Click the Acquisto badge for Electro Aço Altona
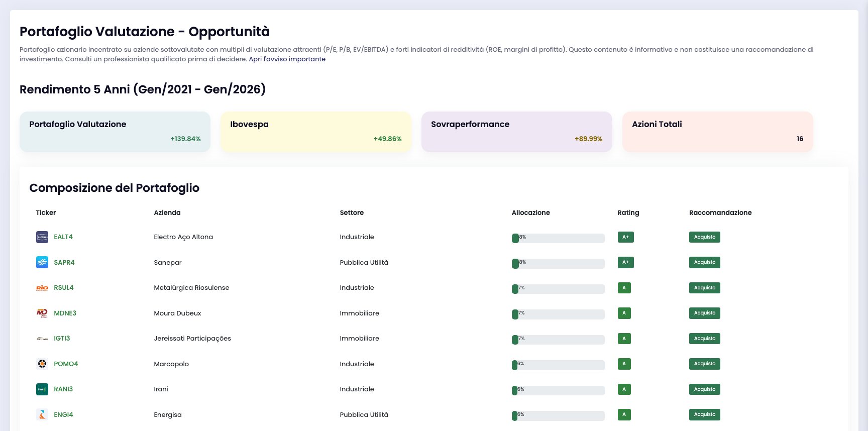868x431 pixels. point(705,237)
